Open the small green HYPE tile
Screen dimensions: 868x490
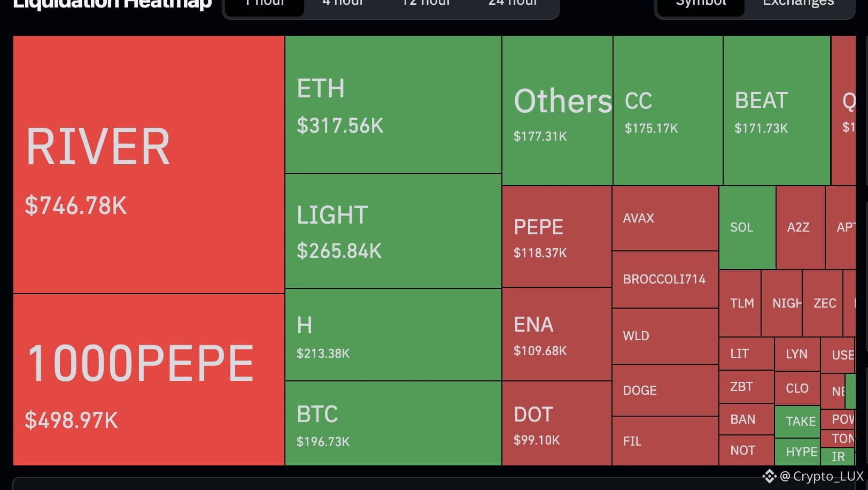[797, 452]
